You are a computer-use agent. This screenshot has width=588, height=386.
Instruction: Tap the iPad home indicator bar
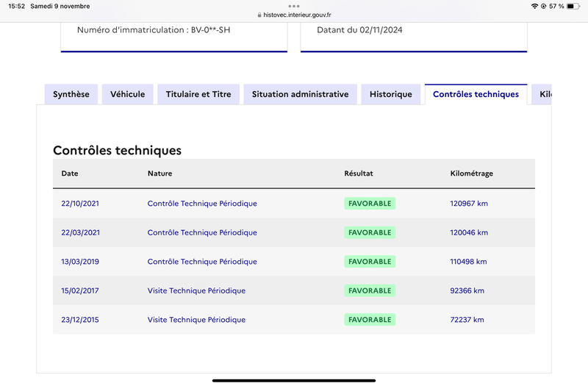tap(294, 380)
